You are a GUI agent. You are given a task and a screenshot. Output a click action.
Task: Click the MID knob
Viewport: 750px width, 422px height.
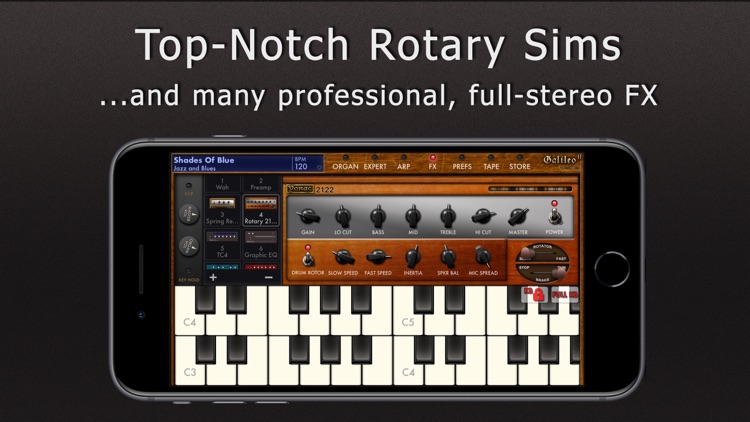pos(413,216)
